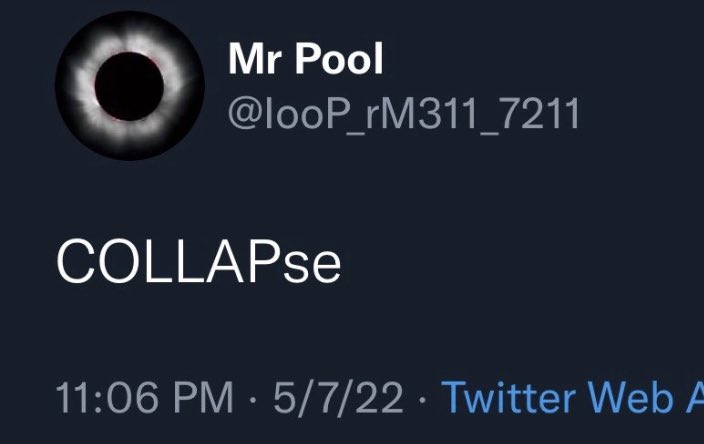The width and height of the screenshot is (704, 444).
Task: Click the dot separator after 11:06 PM
Action: (253, 398)
